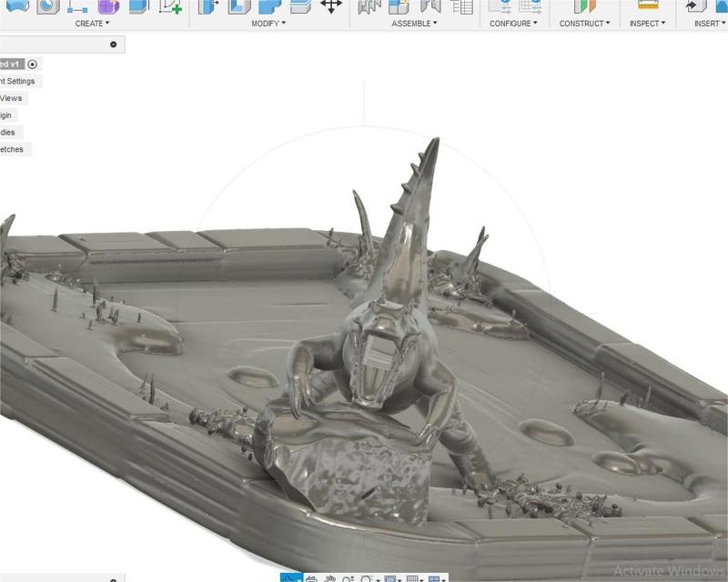Expand the CONFIGURE dropdown

pyautogui.click(x=513, y=24)
